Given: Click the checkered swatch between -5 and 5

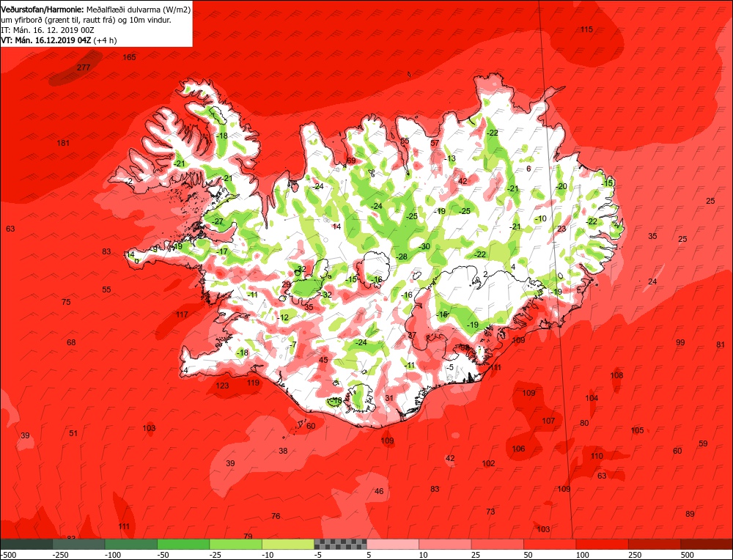Looking at the screenshot, I should coord(340,544).
